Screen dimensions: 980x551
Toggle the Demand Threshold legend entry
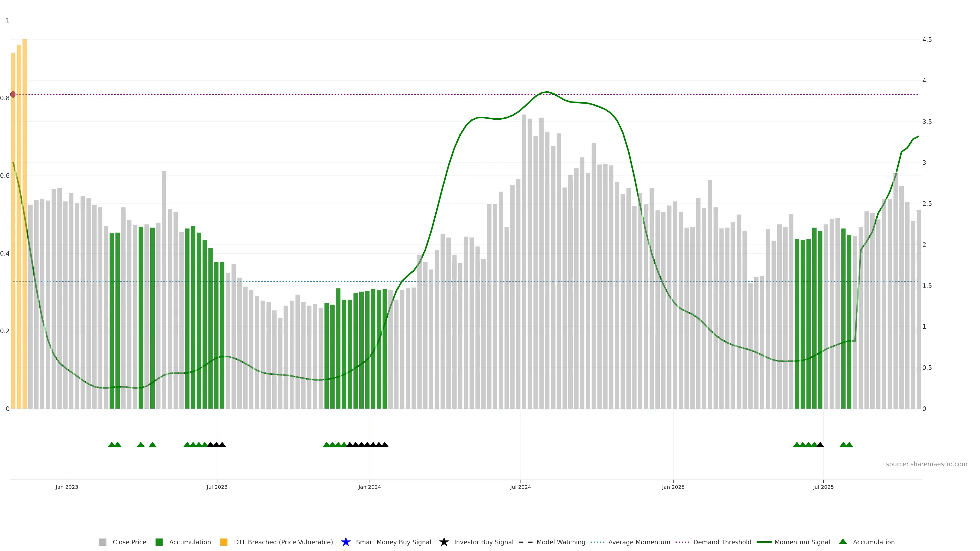722,542
